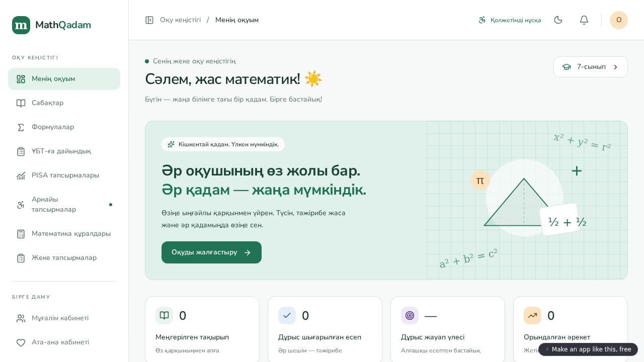
Task: Click the Кішкентай қадам. Үлкен мүмкіндік. badge
Action: point(223,144)
